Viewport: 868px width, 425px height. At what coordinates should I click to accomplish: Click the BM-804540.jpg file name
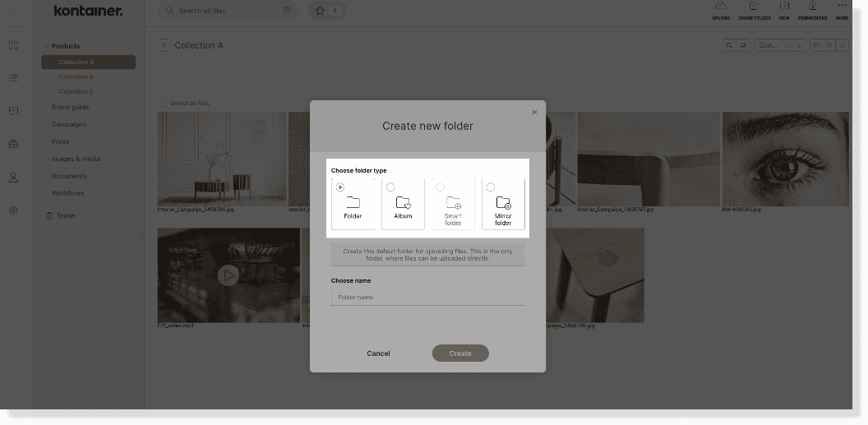[741, 210]
